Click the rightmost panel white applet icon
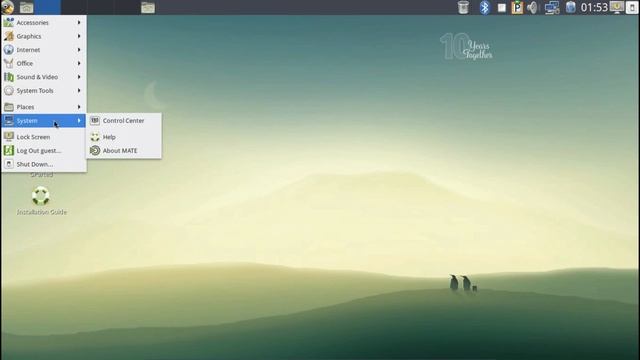The height and width of the screenshot is (360, 640). pos(632,7)
